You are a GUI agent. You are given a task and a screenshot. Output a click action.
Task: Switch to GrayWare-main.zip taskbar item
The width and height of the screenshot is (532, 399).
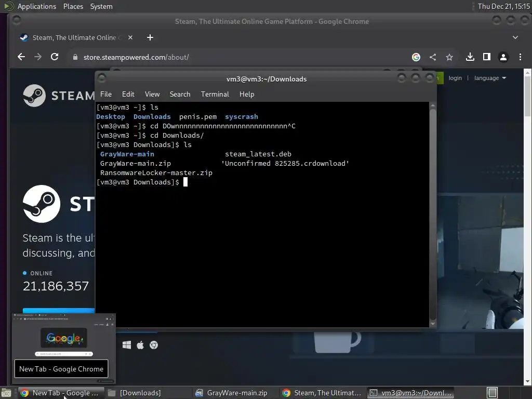[236, 393]
